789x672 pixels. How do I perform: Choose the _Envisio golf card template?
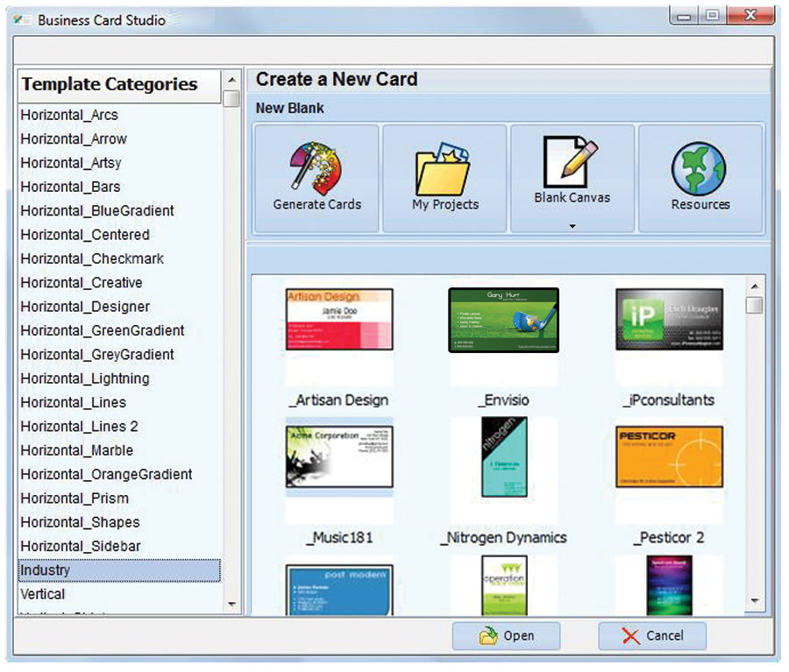pyautogui.click(x=503, y=320)
